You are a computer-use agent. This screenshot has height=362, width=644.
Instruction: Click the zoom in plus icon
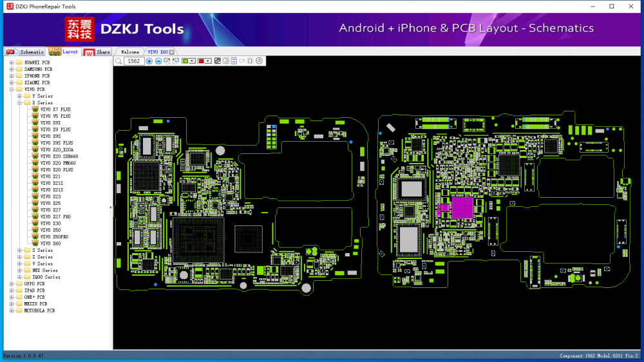149,61
